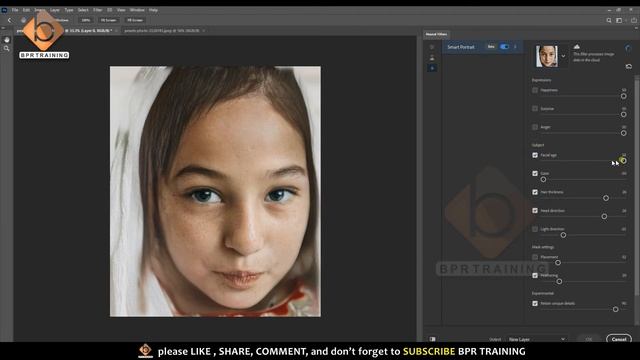Open the Output New Layer dropdown
Image resolution: width=640 pixels, height=360 pixels.
click(x=537, y=339)
